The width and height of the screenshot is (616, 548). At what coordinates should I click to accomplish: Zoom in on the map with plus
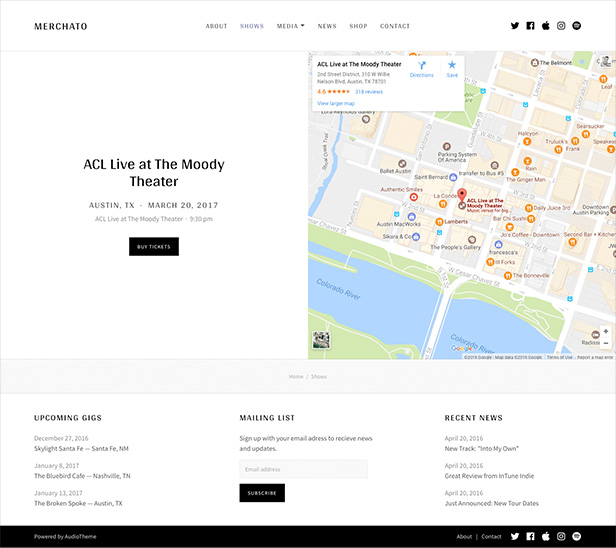pyautogui.click(x=605, y=331)
